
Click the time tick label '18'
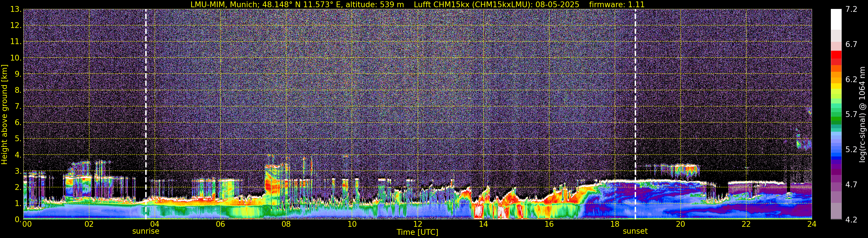[615, 224]
